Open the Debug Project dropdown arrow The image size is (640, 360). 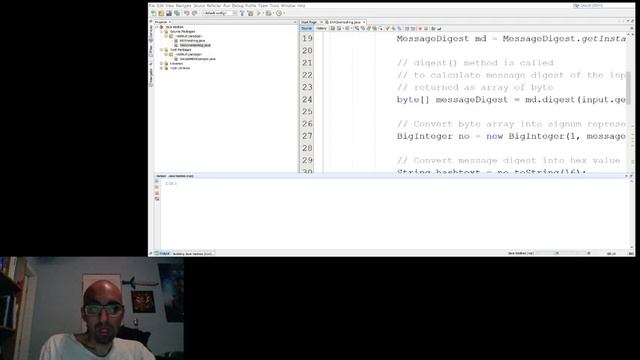pyautogui.click(x=273, y=13)
